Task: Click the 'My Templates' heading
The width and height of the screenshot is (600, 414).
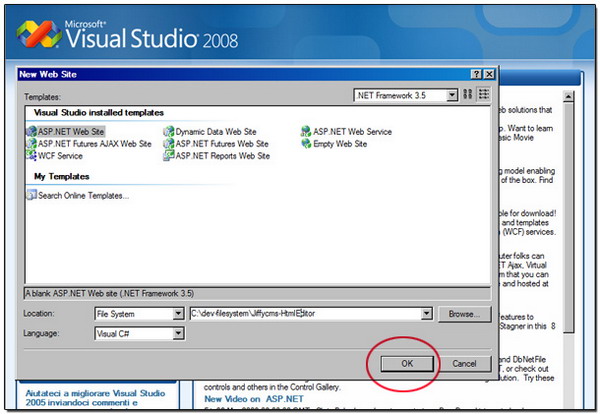Action: (x=62, y=176)
